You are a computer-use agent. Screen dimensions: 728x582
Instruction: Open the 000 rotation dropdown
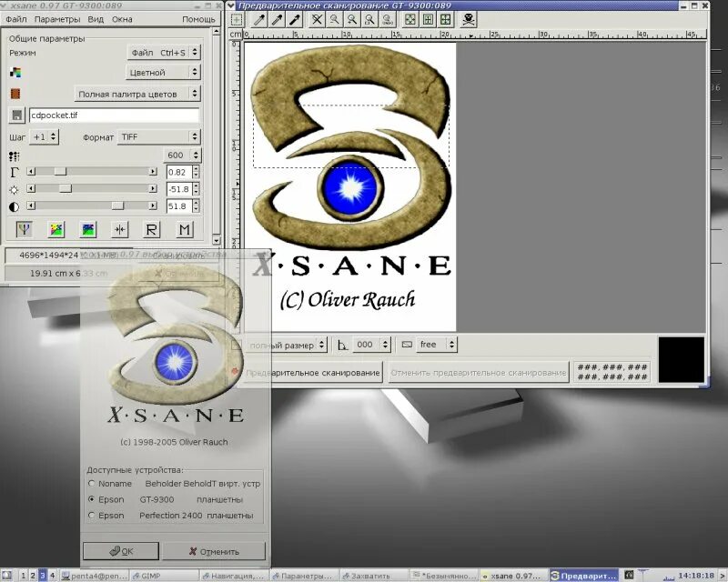coord(371,345)
